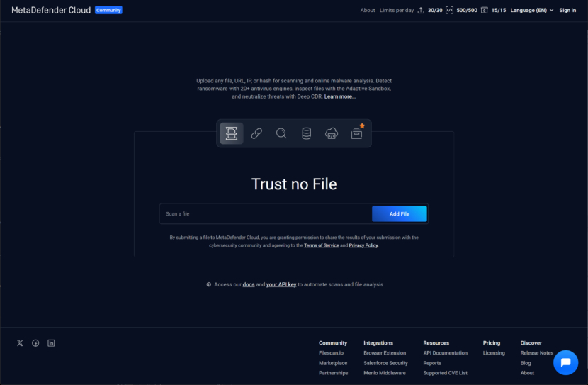The width and height of the screenshot is (588, 385).
Task: Open the blue chat bubble widget
Action: [565, 362]
